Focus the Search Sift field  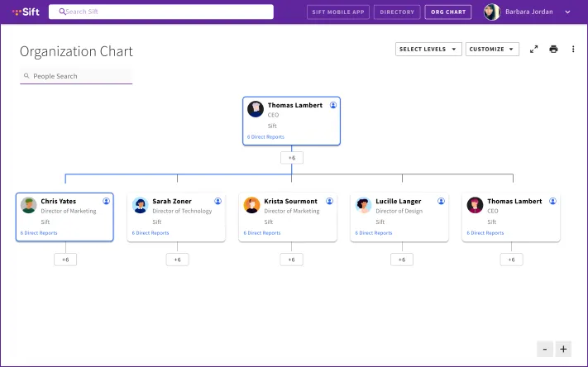pos(161,12)
